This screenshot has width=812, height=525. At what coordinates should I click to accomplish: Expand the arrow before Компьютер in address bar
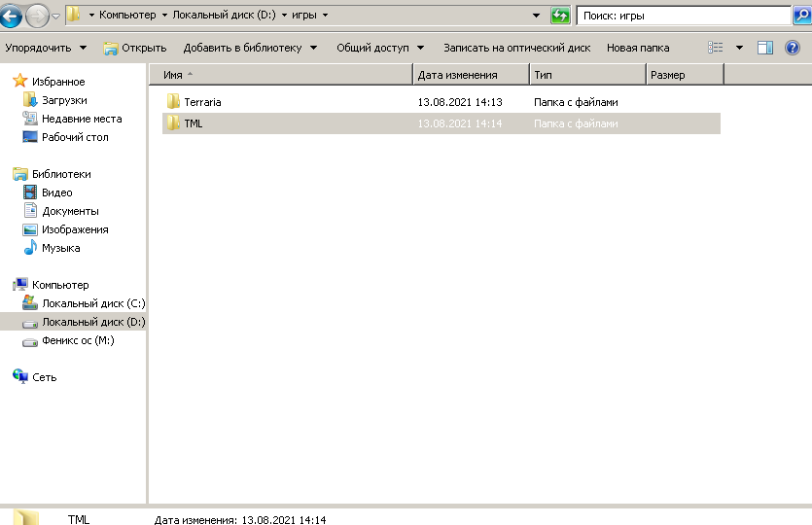click(91, 15)
